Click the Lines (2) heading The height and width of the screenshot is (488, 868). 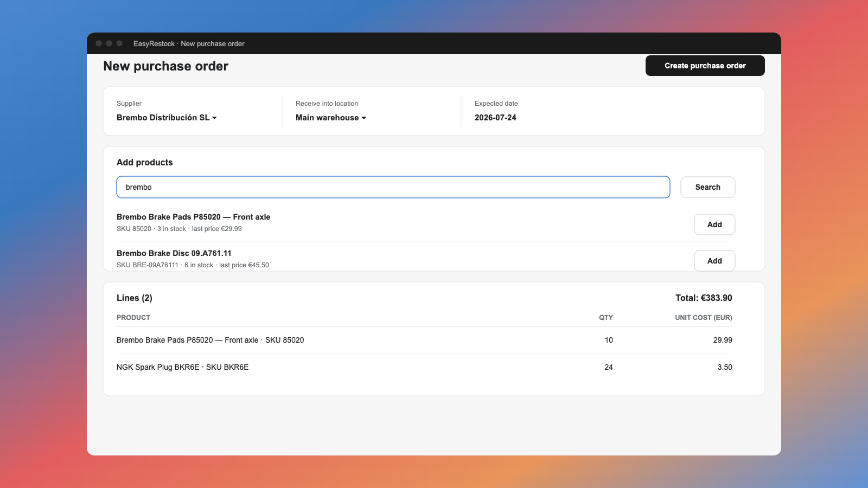pyautogui.click(x=135, y=298)
